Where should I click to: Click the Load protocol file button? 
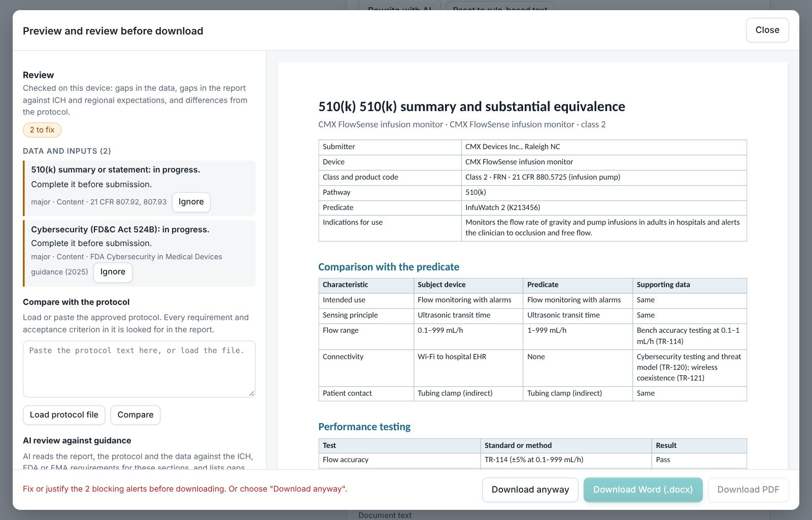tap(64, 415)
